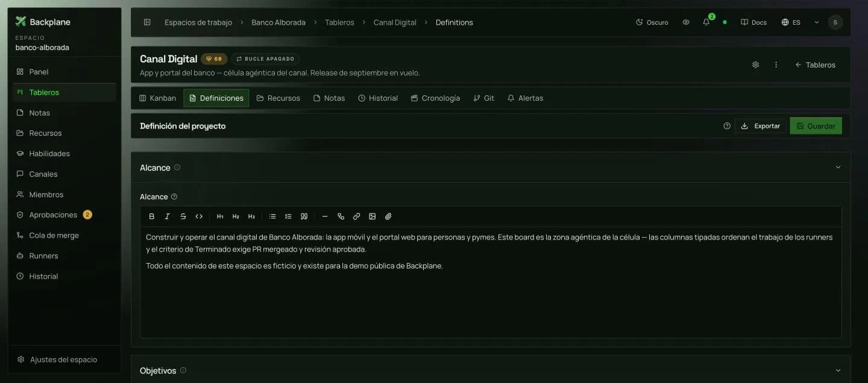The image size is (868, 383).
Task: Select the Definiciones tab
Action: coord(216,98)
